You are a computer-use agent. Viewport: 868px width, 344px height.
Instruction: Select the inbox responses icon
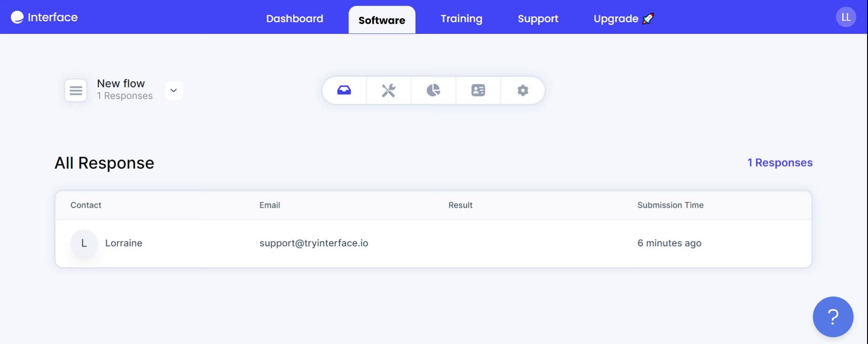click(344, 90)
